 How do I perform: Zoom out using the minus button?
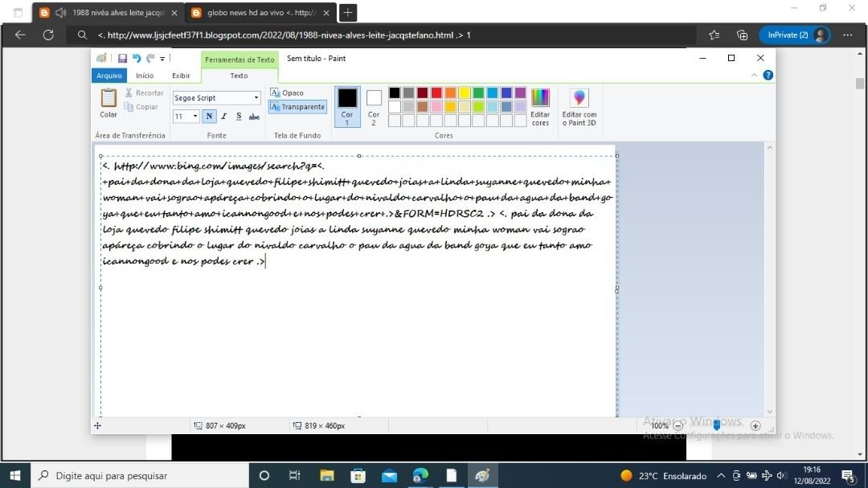pos(678,426)
